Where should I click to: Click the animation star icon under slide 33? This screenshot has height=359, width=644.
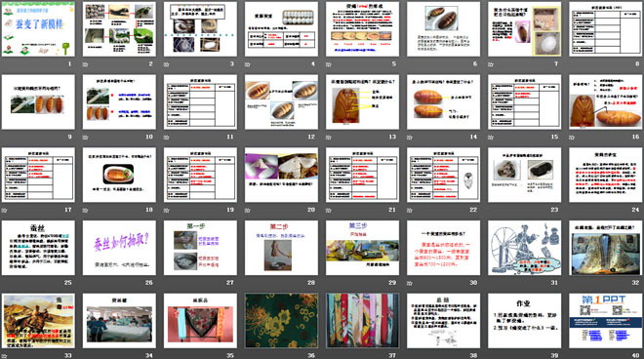pyautogui.click(x=4, y=356)
